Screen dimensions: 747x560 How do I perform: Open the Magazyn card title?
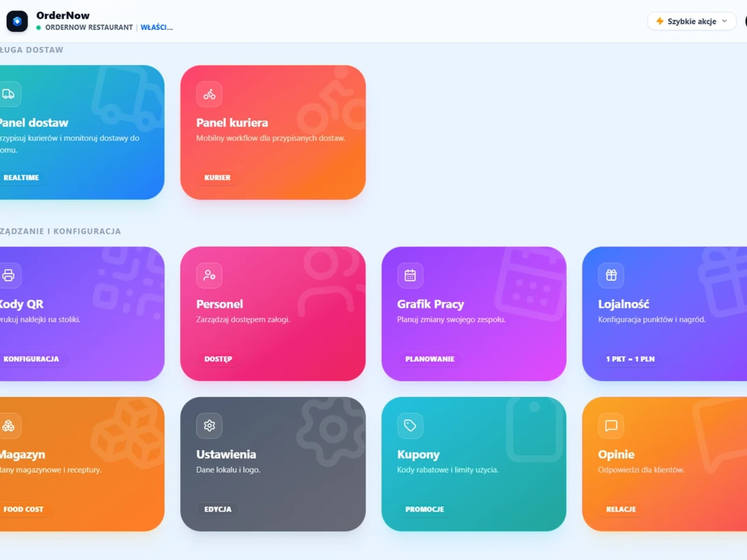pyautogui.click(x=23, y=455)
